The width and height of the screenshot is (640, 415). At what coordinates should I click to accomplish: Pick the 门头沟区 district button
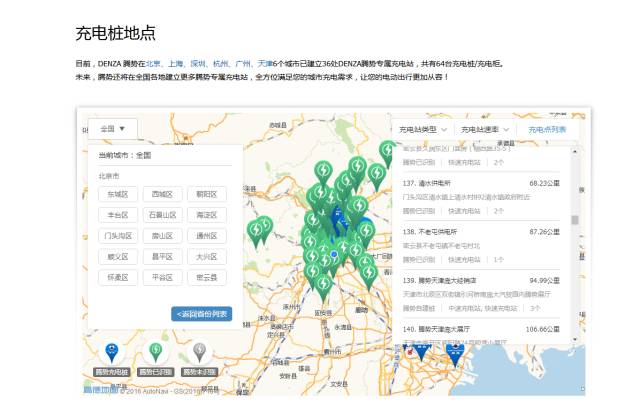pos(118,236)
